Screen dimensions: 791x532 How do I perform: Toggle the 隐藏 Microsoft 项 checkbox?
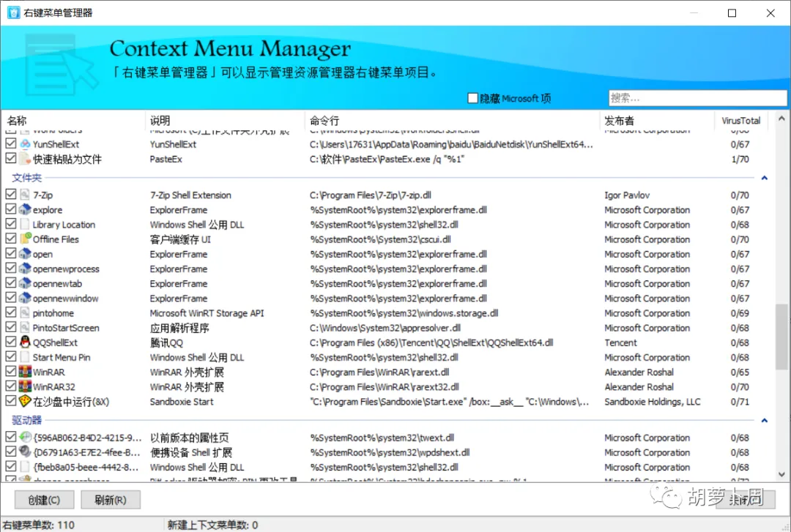tap(472, 98)
